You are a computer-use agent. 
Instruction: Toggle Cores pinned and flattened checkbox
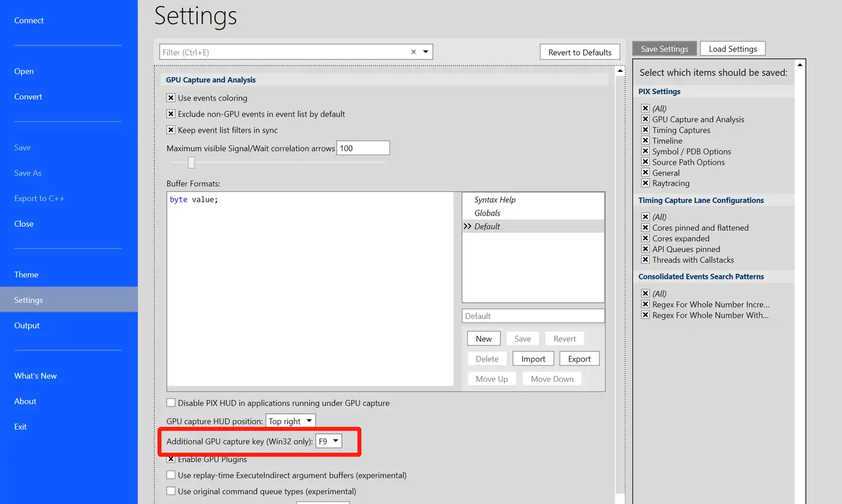point(646,227)
